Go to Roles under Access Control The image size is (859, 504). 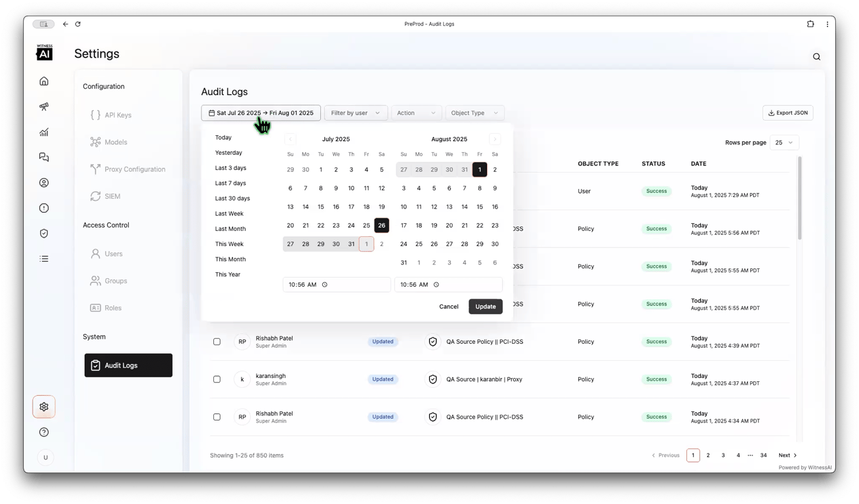tap(106, 308)
